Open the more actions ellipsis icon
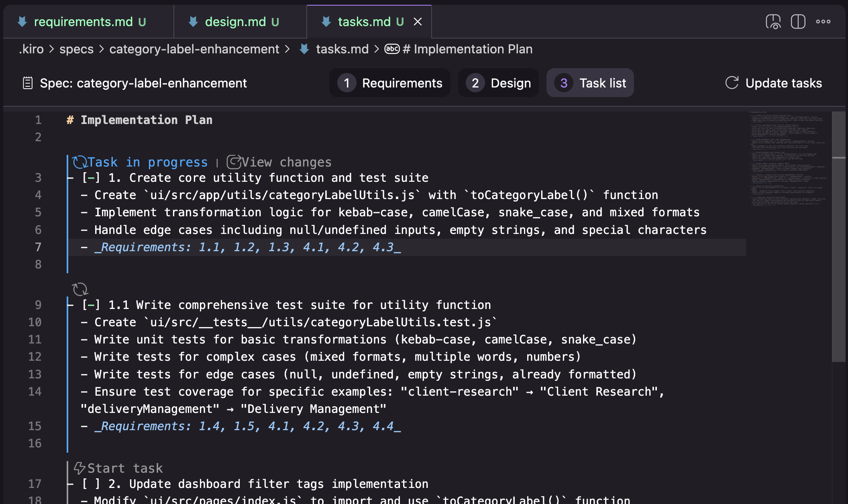The image size is (848, 504). point(824,22)
